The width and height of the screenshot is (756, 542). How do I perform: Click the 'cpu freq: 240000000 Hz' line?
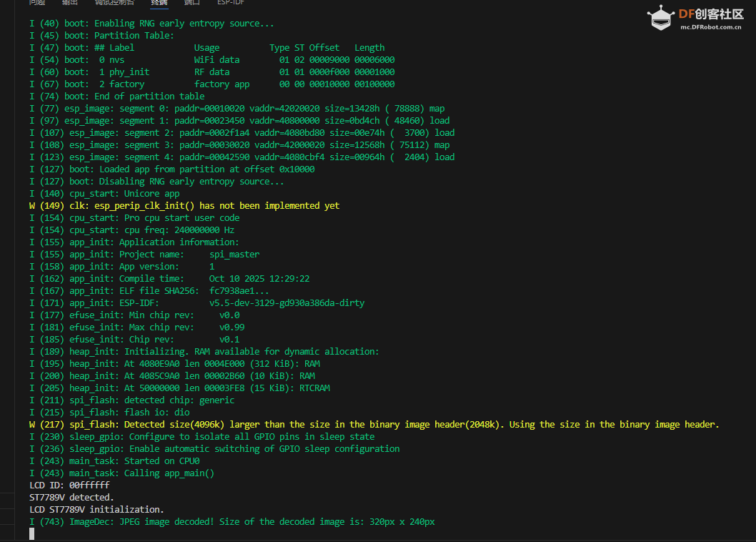coord(131,230)
